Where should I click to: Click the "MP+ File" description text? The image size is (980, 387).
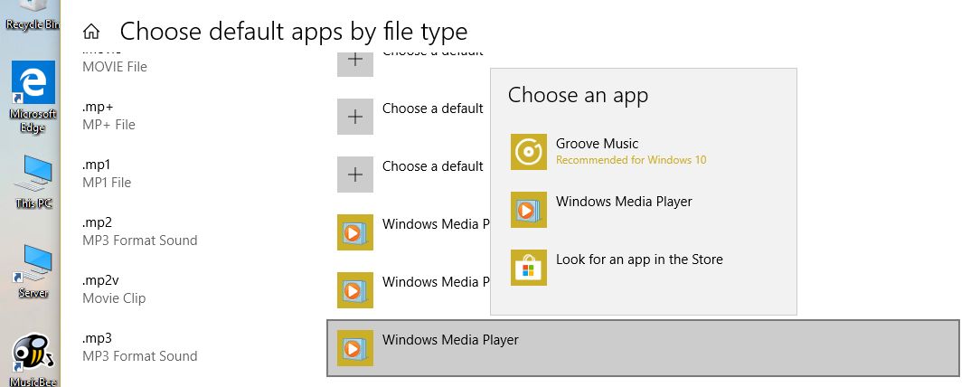(x=108, y=125)
